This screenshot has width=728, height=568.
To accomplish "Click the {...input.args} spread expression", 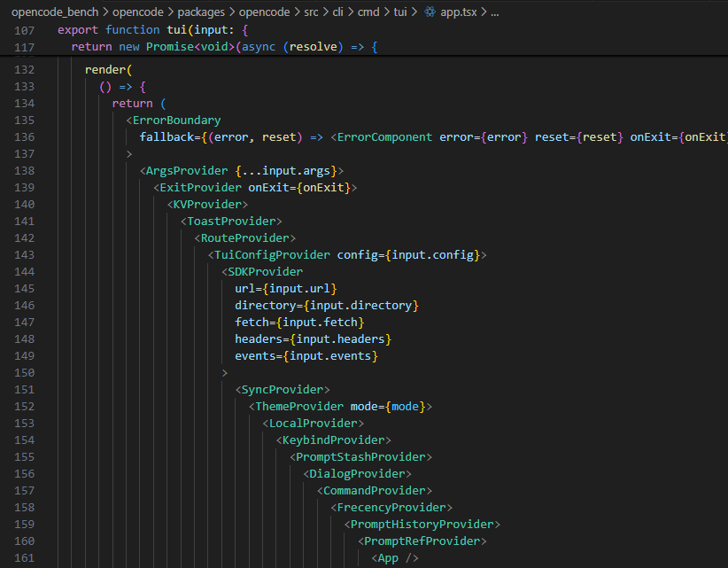I will [285, 171].
